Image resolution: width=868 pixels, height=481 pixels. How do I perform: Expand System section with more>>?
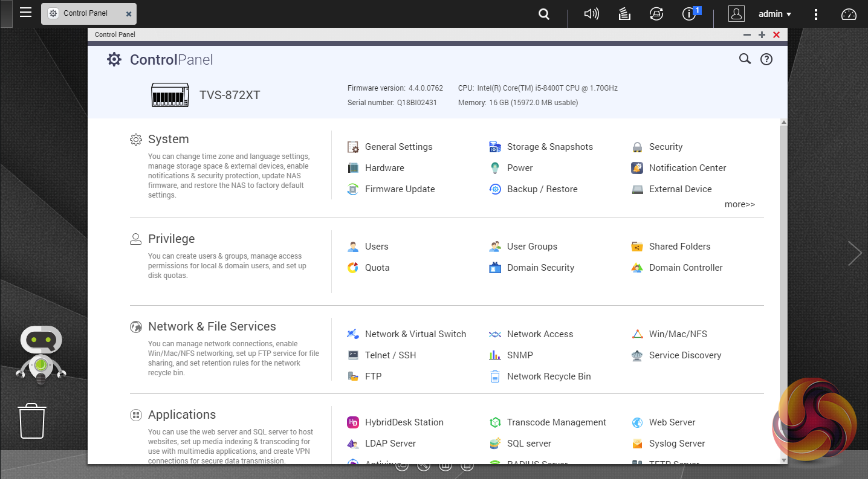(x=739, y=204)
